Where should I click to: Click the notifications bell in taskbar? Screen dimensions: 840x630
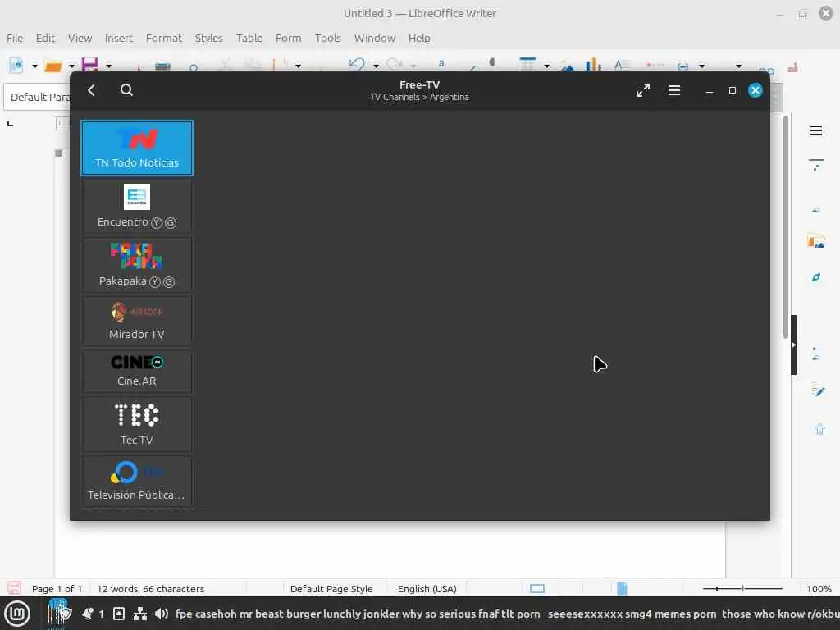click(88, 614)
